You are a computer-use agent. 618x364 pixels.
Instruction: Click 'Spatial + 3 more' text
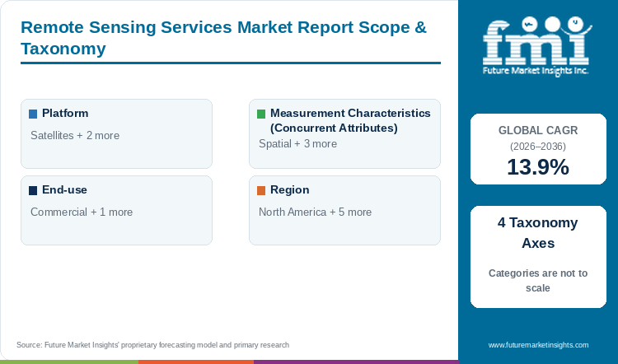[x=297, y=144]
